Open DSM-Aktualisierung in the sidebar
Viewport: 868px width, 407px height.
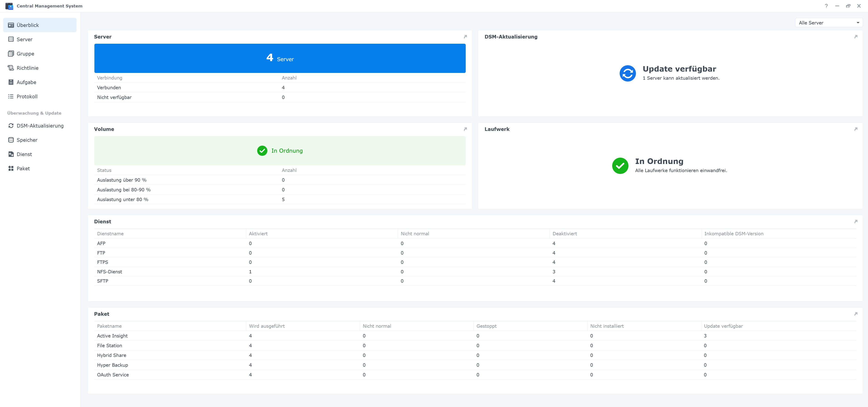pyautogui.click(x=40, y=126)
